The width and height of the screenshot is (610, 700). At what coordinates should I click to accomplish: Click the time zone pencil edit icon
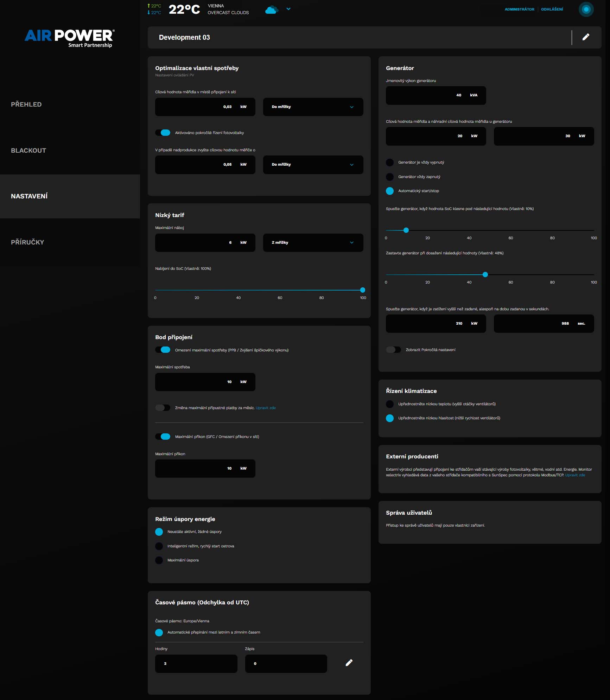[x=349, y=663]
